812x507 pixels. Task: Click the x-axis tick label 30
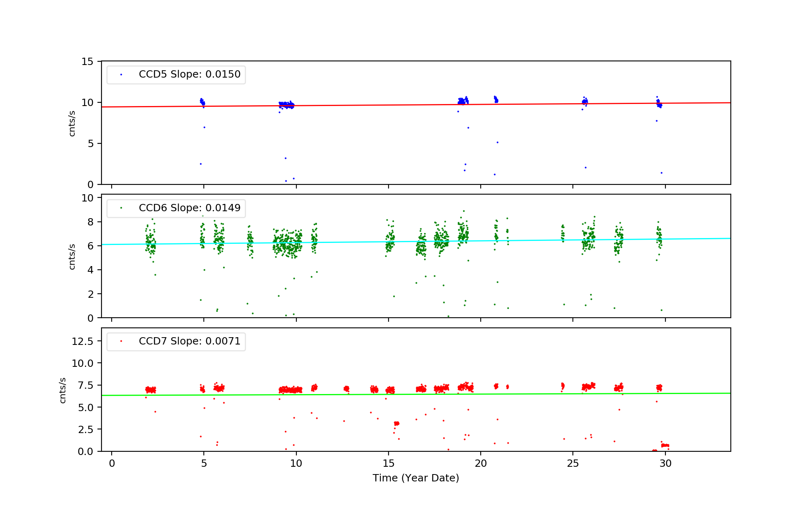(665, 464)
